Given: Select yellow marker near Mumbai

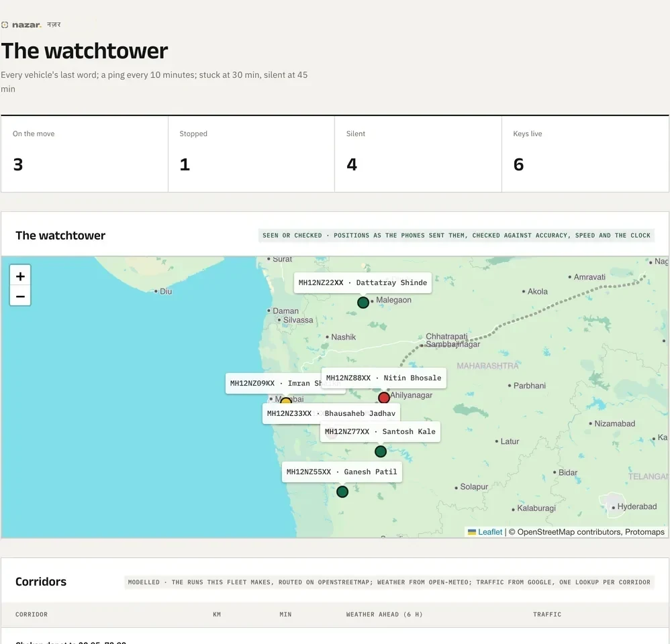Looking at the screenshot, I should click(286, 401).
